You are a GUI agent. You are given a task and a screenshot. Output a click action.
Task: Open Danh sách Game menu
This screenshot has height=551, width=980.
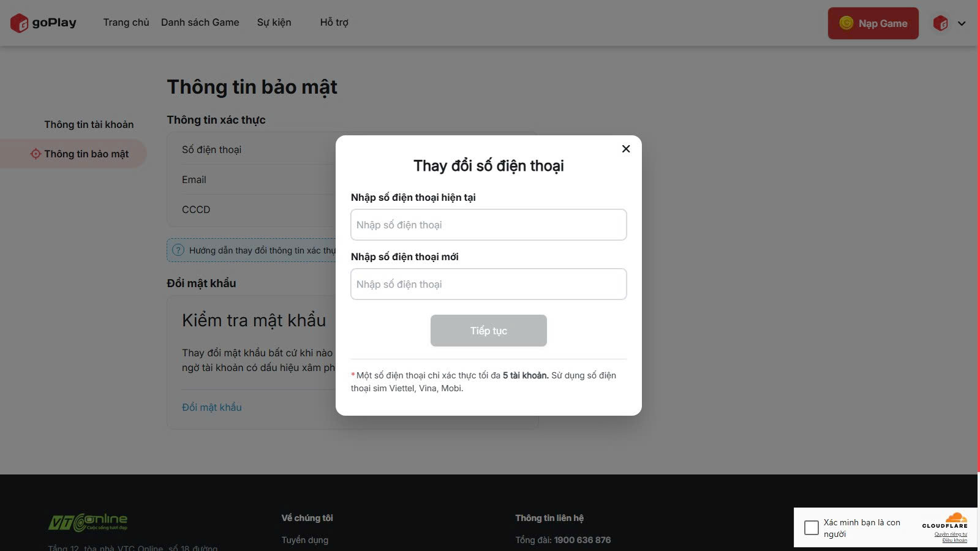pos(200,23)
